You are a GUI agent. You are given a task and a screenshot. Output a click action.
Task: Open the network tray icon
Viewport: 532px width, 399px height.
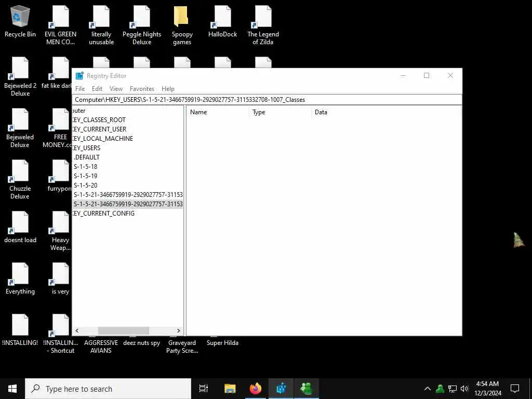(x=453, y=389)
